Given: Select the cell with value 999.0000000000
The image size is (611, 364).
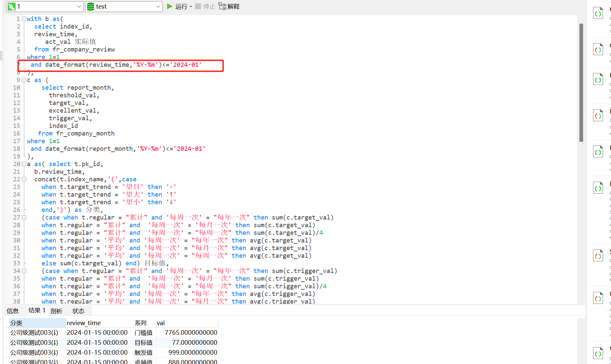Looking at the screenshot, I should point(187,352).
